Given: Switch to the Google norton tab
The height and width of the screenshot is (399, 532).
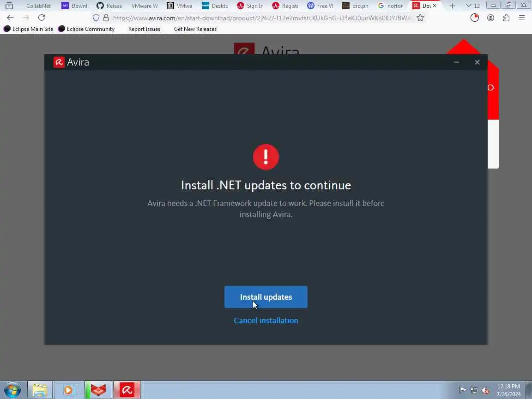Looking at the screenshot, I should (x=391, y=6).
